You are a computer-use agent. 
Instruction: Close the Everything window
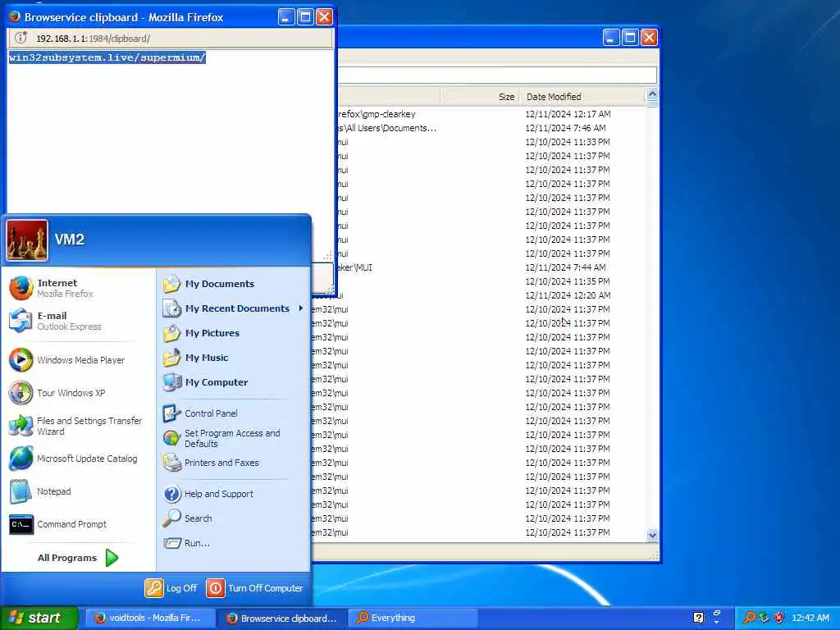tap(650, 38)
